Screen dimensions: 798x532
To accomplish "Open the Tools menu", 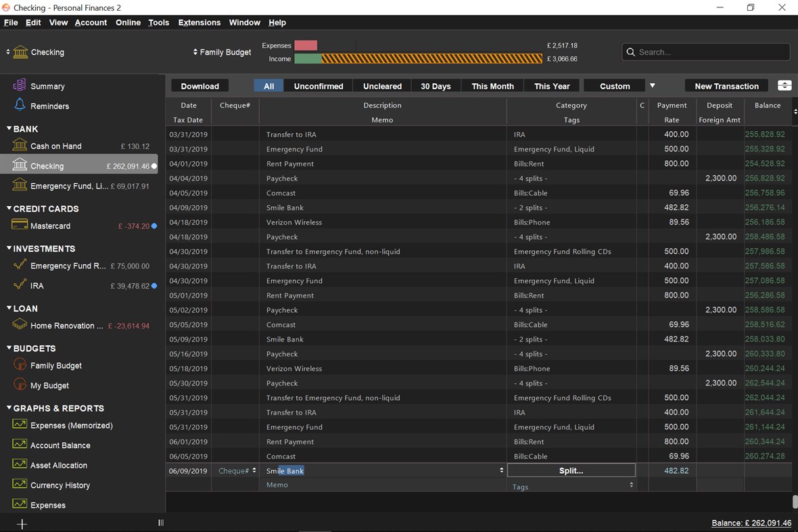I will tap(158, 22).
